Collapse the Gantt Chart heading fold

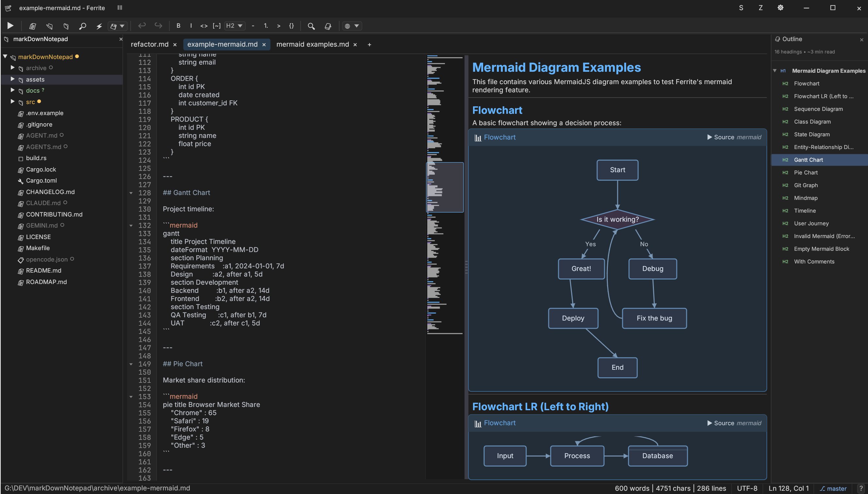click(x=131, y=193)
